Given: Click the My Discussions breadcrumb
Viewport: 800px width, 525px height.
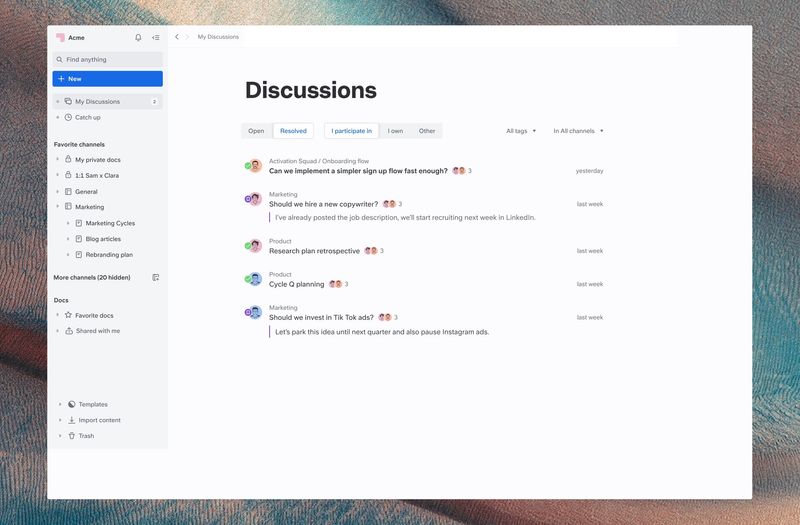Looking at the screenshot, I should pos(218,37).
